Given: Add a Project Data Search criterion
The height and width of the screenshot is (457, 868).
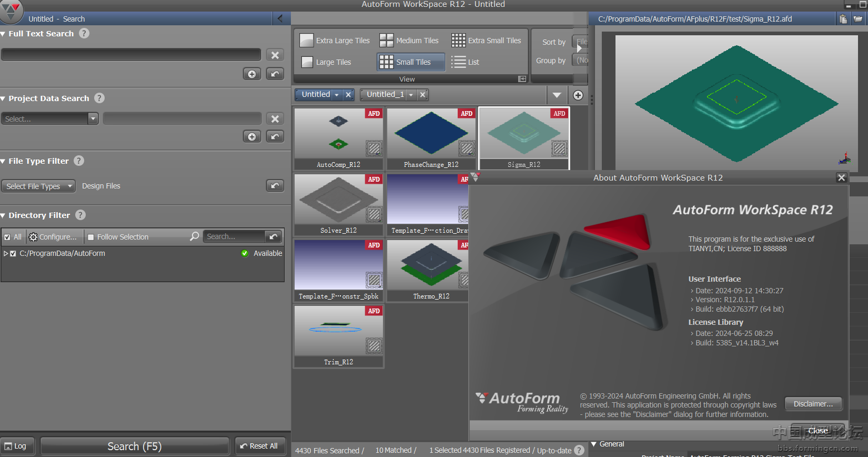Looking at the screenshot, I should pos(252,137).
